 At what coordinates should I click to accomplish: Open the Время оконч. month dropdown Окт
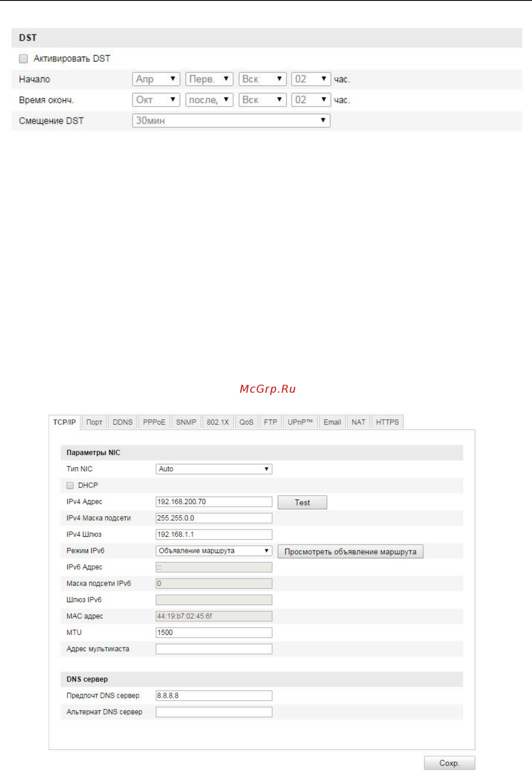pos(156,100)
